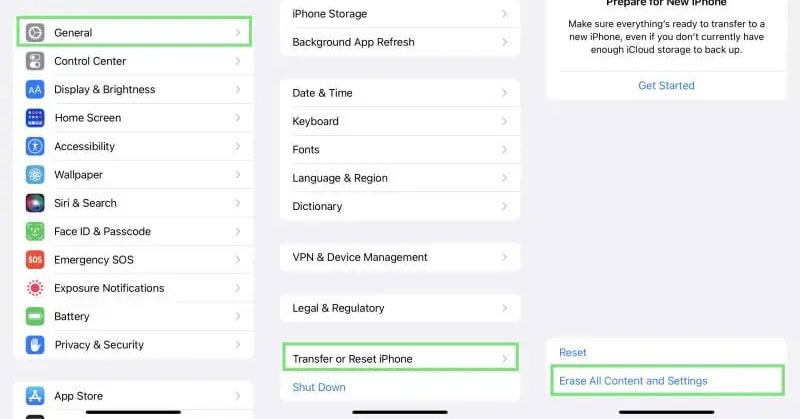Tap the Privacy & Security hand icon
The height and width of the screenshot is (419, 800).
[x=36, y=345]
